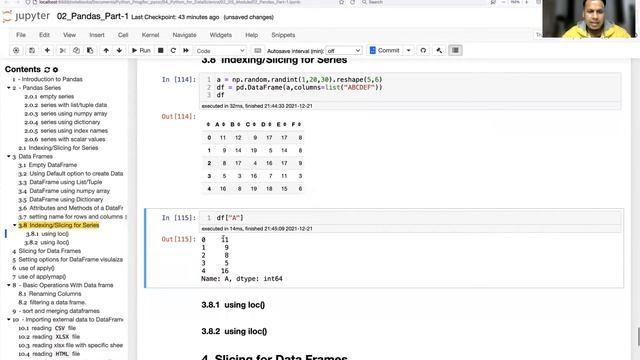Collapse Importing external data section in contents

click(9, 319)
